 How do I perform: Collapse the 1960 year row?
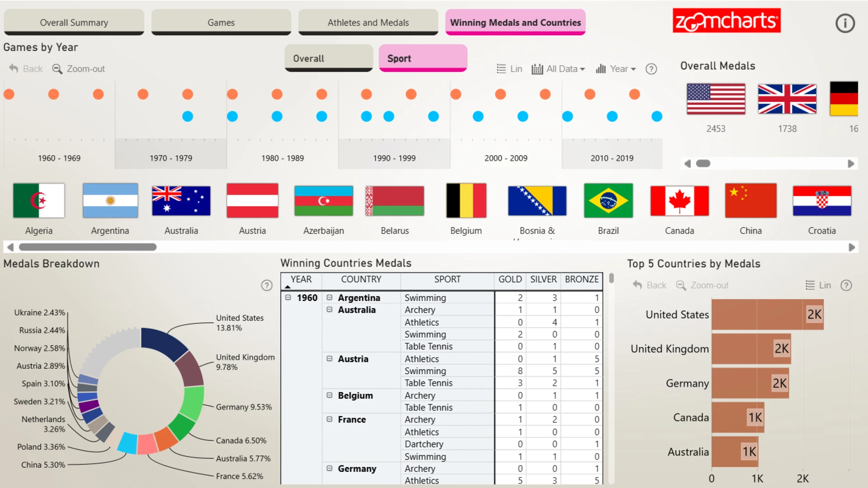tap(288, 297)
